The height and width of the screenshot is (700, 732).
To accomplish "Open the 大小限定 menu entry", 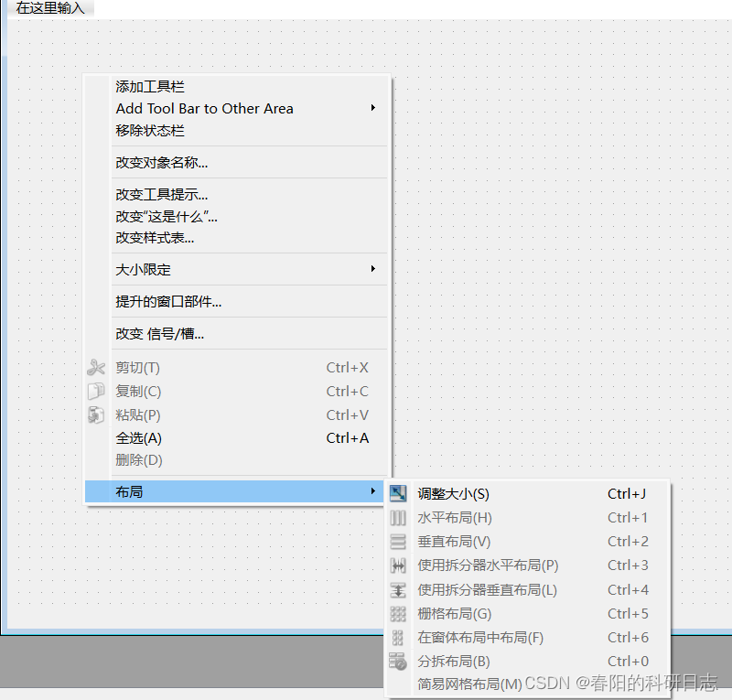I will click(x=237, y=269).
